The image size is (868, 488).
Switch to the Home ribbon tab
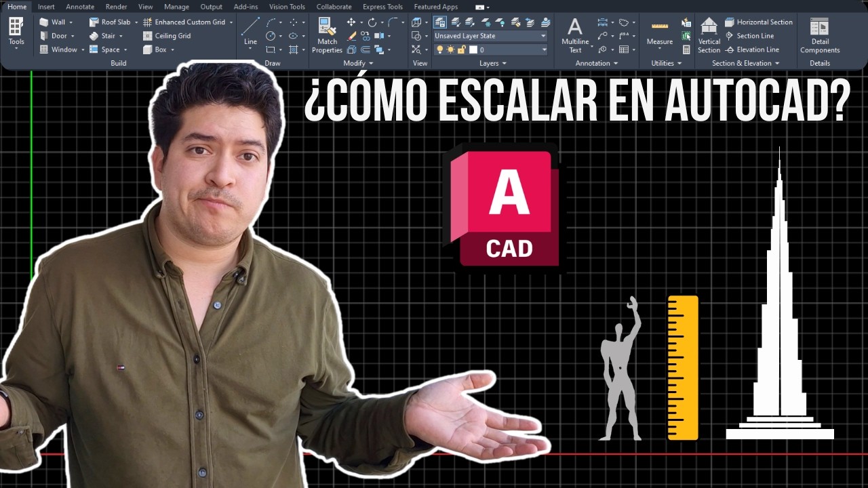tap(17, 7)
